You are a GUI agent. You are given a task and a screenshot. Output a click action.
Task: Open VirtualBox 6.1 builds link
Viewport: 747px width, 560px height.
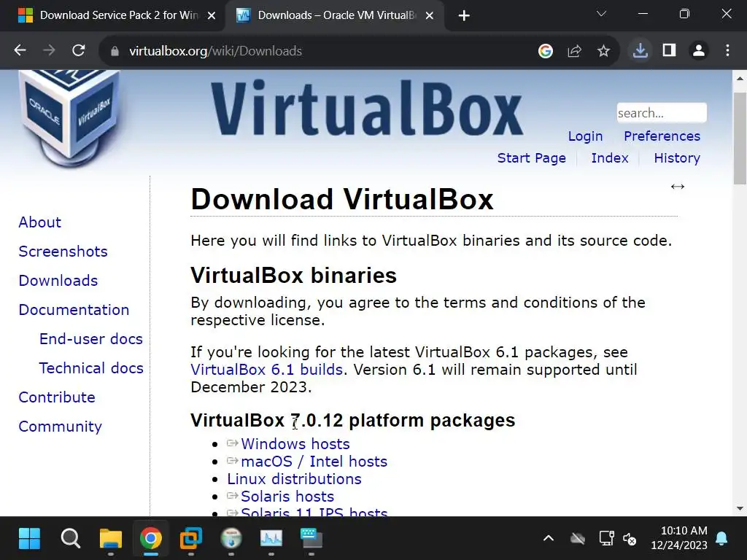click(x=266, y=370)
